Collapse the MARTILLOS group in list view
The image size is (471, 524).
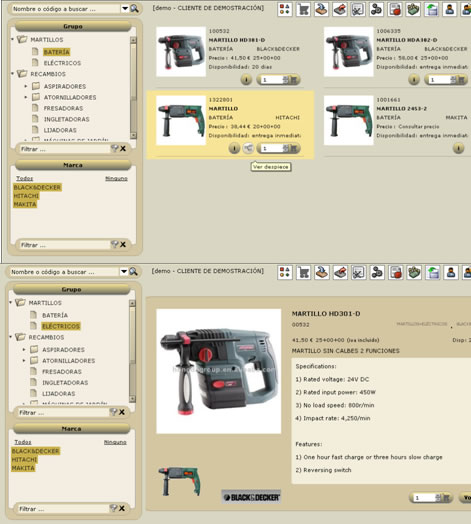point(12,39)
